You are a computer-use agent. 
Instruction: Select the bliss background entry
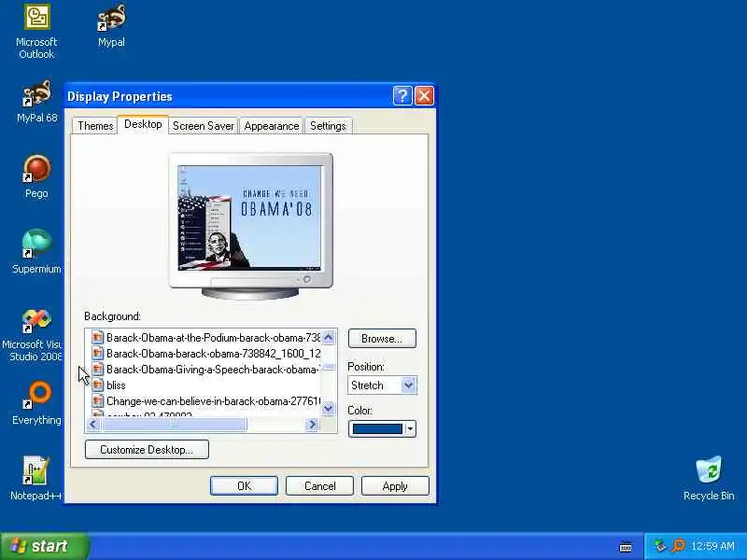(x=205, y=385)
